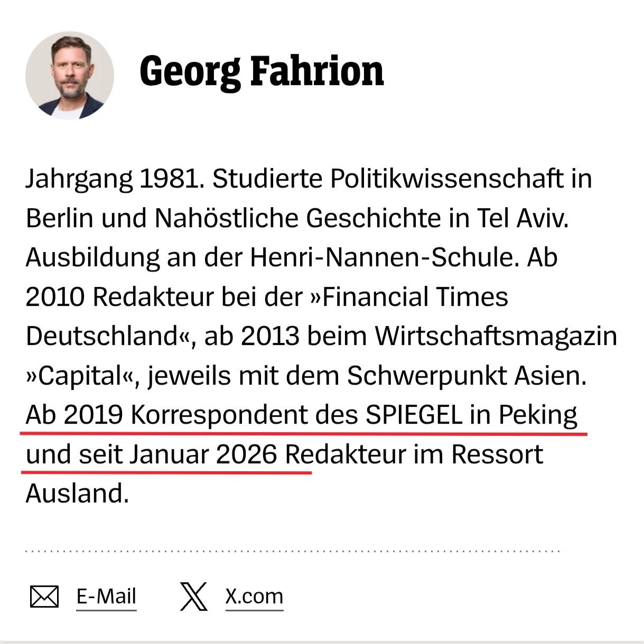Viewport: 644px width, 644px height.
Task: Follow the X.com profile link
Action: tap(254, 596)
